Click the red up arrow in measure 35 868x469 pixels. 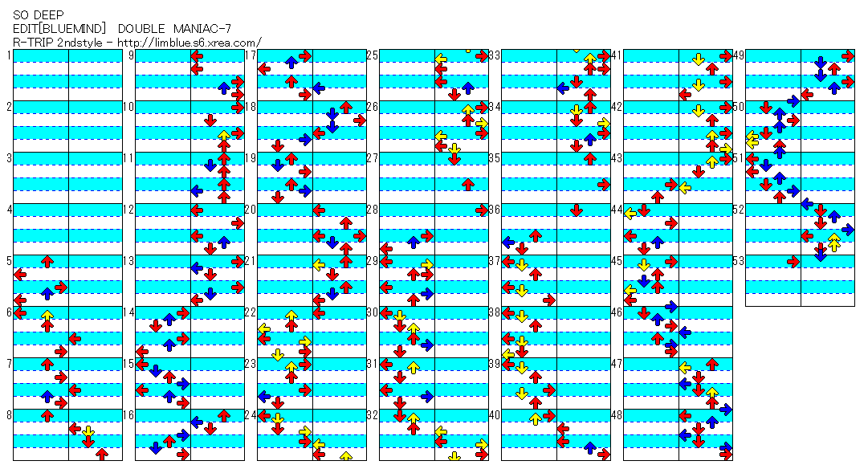(590, 159)
